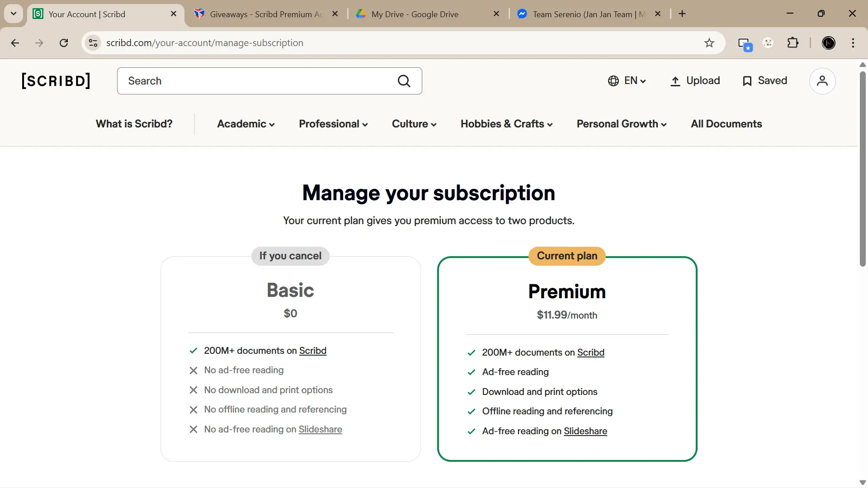Click the Upload arrow icon
The height and width of the screenshot is (488, 868).
675,81
